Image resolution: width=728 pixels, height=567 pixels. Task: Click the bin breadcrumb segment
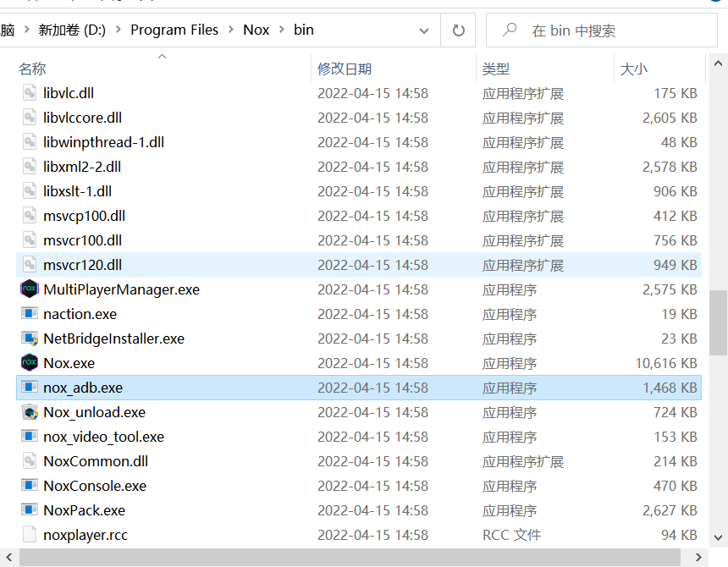click(x=304, y=30)
